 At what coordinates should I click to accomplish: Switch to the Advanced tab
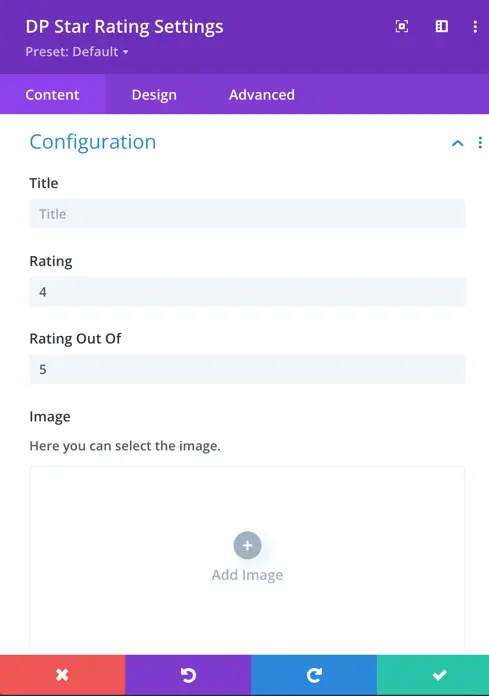point(262,95)
